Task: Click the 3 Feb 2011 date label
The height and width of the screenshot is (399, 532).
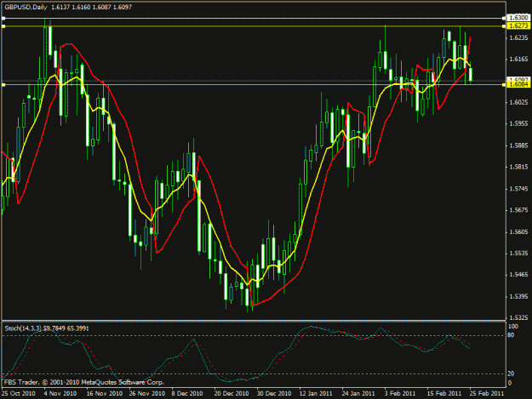Action: [400, 393]
